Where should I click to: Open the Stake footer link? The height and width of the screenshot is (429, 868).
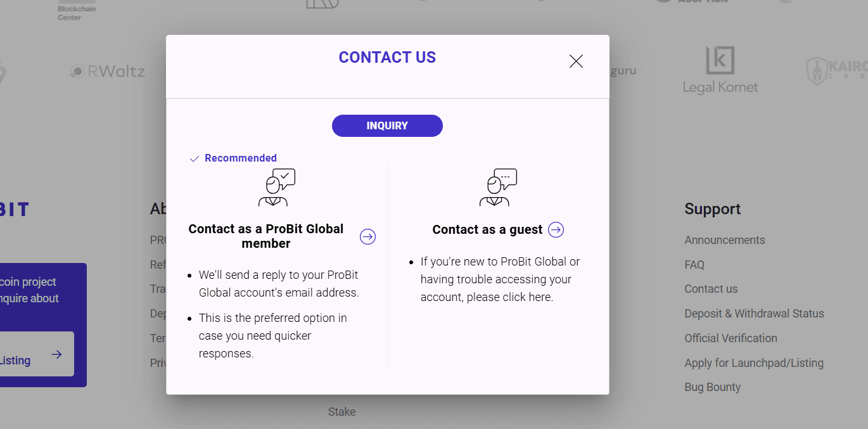tap(341, 411)
